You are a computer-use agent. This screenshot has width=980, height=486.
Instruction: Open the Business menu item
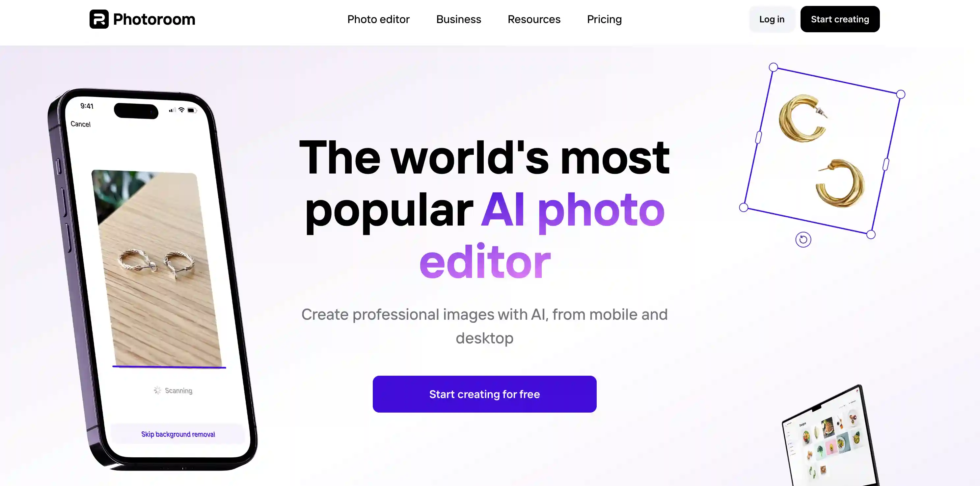(459, 19)
